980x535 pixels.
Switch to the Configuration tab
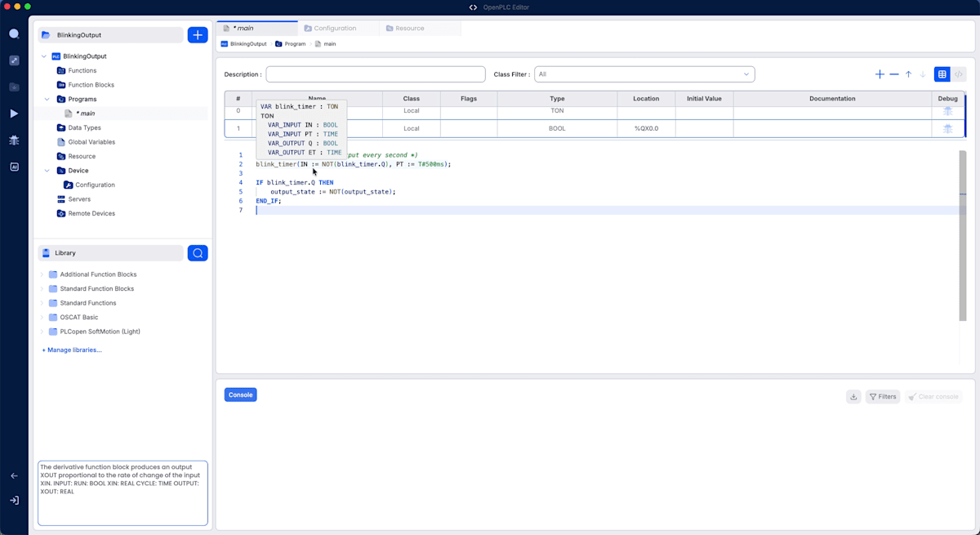338,29
